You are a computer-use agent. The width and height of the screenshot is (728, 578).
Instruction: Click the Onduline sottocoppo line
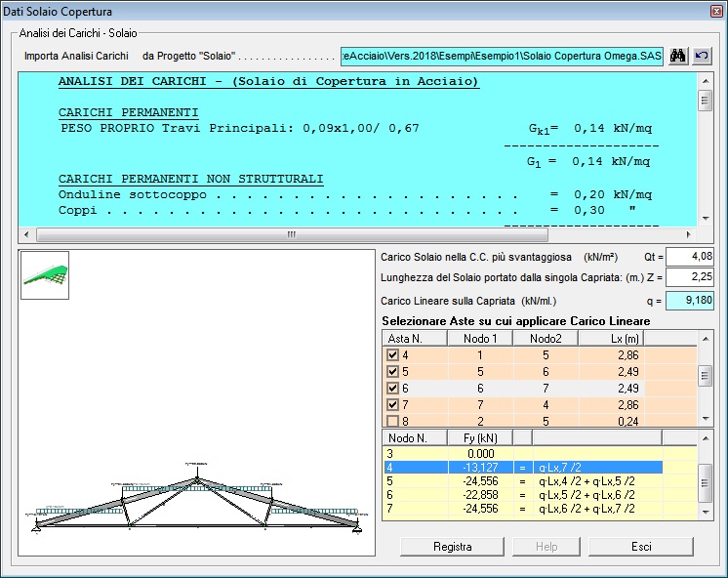[x=355, y=194]
